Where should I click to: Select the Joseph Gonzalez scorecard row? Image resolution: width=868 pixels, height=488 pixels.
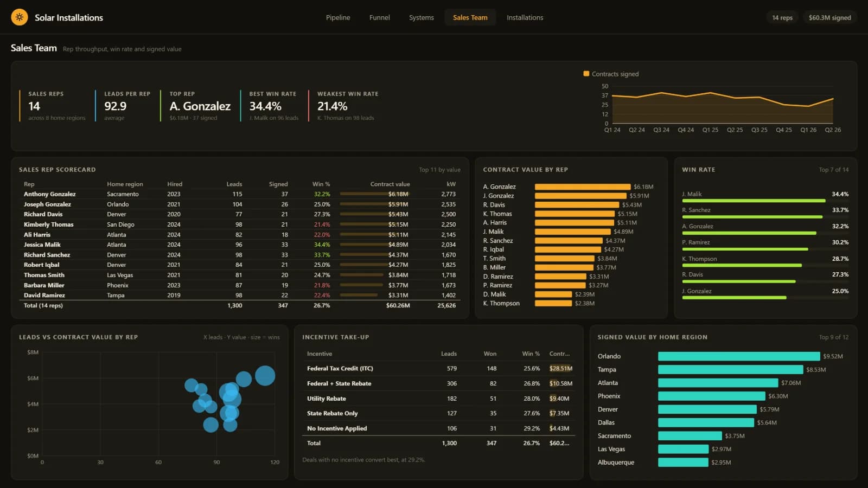(240, 204)
